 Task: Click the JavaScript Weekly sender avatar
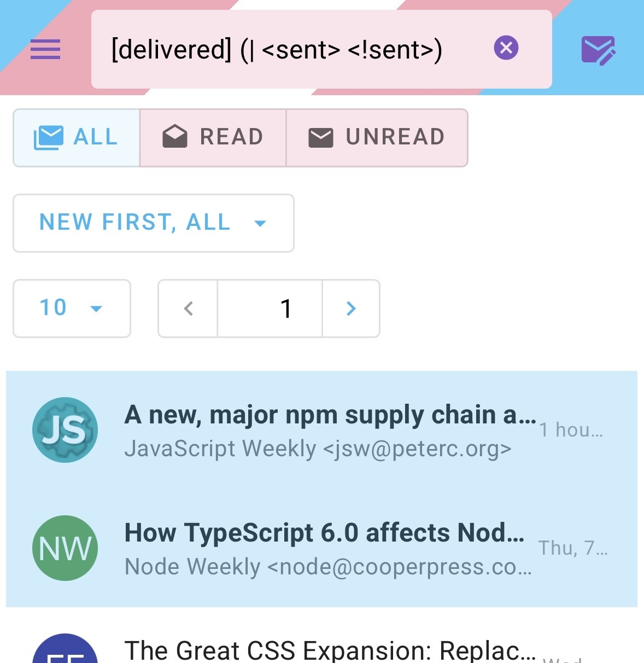coord(65,430)
